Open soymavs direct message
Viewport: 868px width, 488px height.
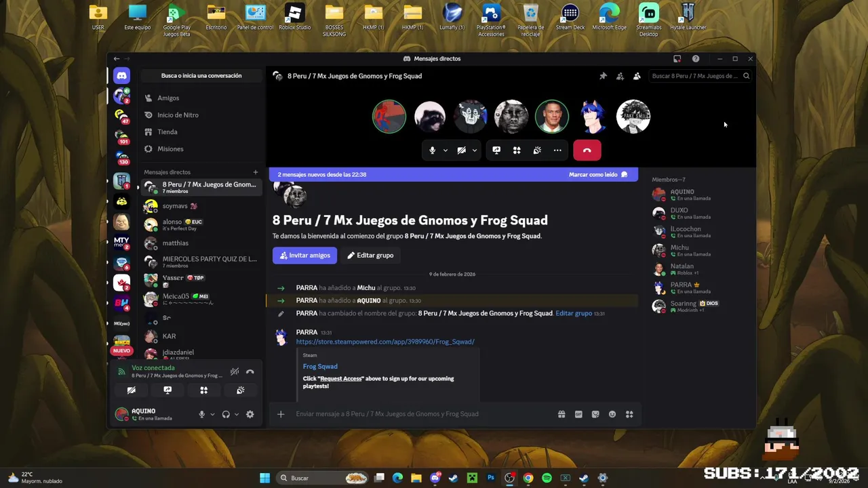click(x=201, y=206)
